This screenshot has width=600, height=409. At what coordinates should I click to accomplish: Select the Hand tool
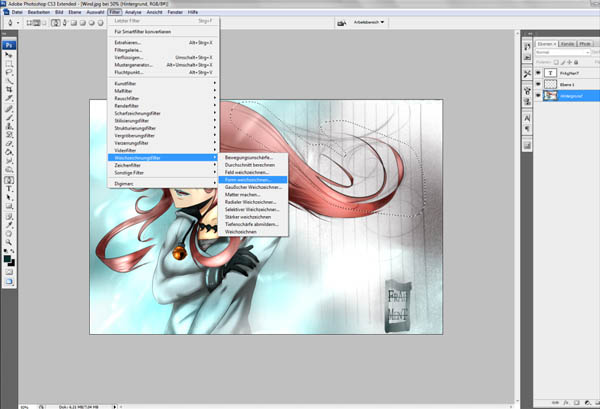point(9,233)
